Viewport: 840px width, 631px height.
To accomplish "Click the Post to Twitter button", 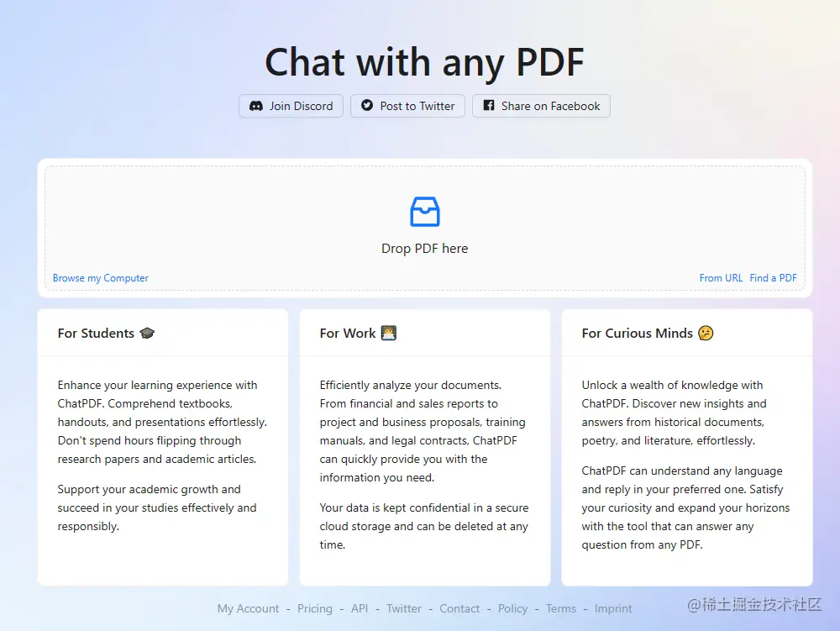I will pos(407,106).
